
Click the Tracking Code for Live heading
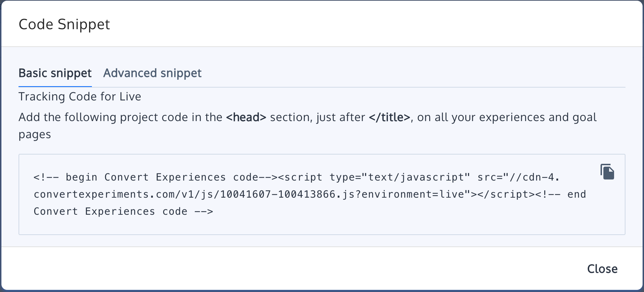coord(80,96)
